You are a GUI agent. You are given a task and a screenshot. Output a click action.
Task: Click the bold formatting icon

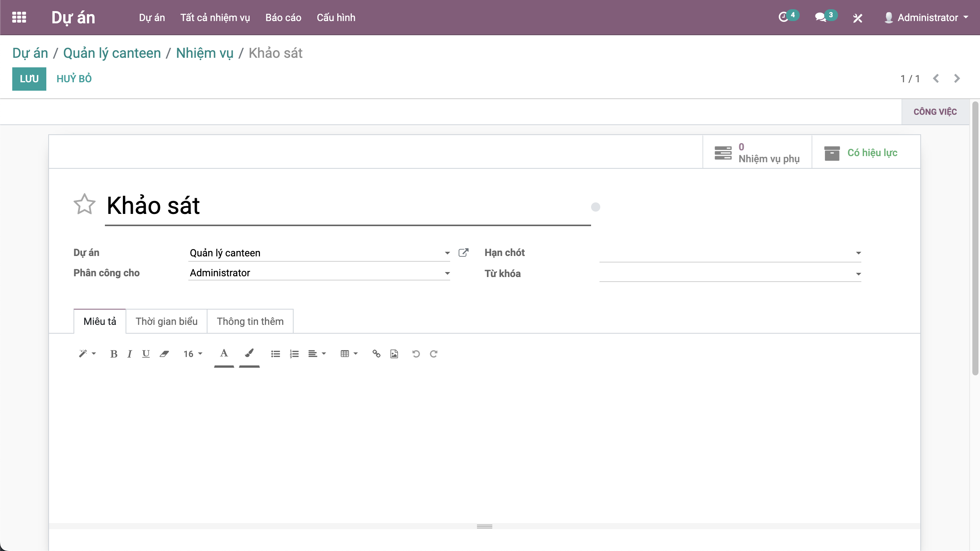[x=113, y=354]
